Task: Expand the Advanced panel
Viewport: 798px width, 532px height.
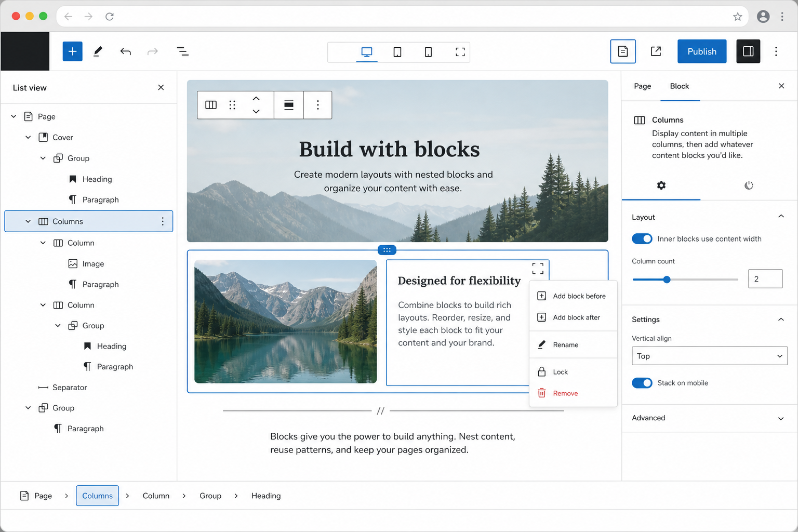Action: point(710,418)
